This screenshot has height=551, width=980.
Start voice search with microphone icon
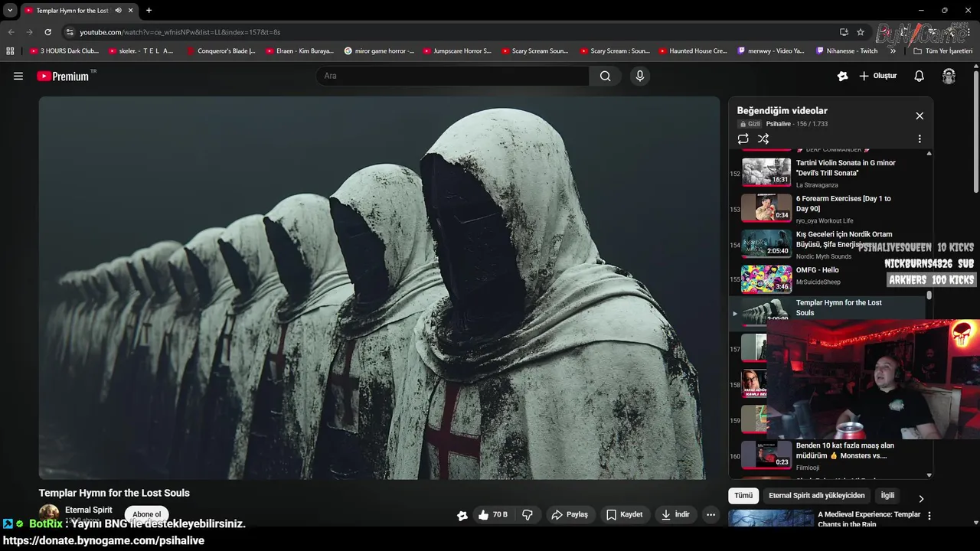[x=640, y=76]
